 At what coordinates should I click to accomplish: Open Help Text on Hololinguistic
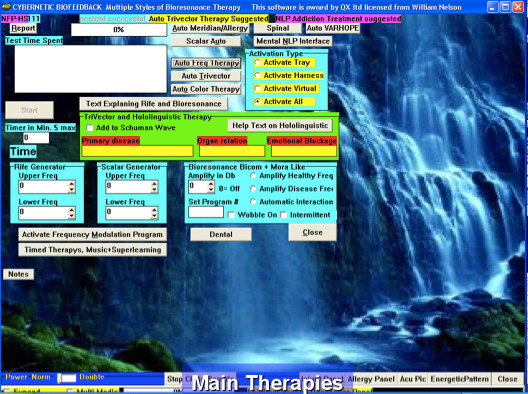click(x=280, y=126)
